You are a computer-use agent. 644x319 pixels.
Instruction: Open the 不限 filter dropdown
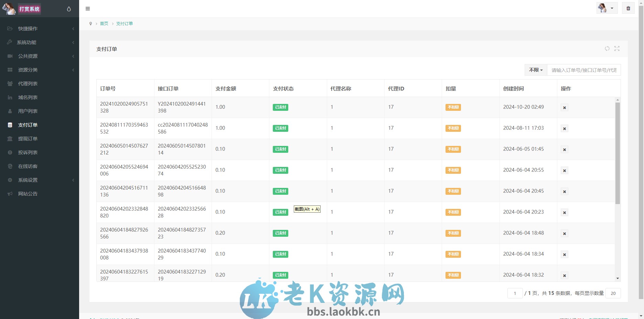click(535, 70)
